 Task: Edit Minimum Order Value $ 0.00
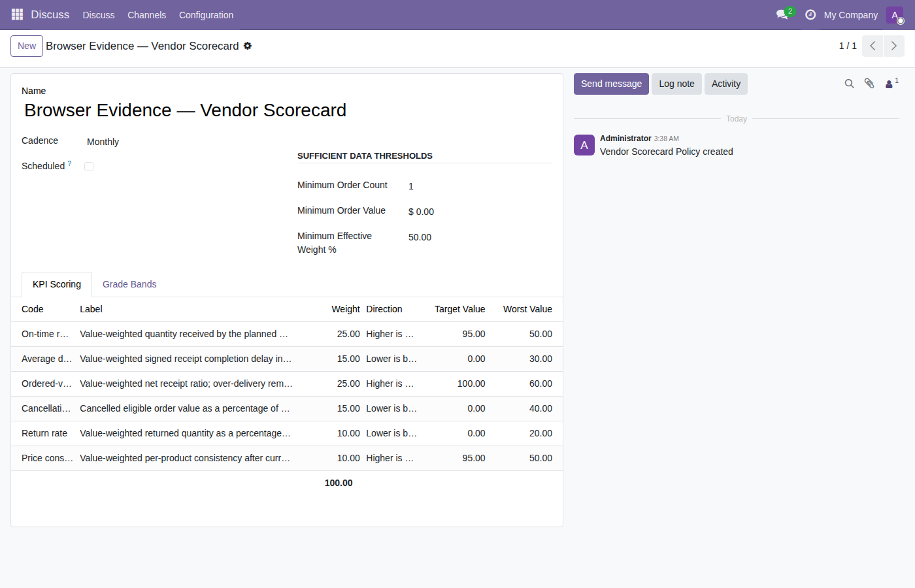click(x=480, y=212)
